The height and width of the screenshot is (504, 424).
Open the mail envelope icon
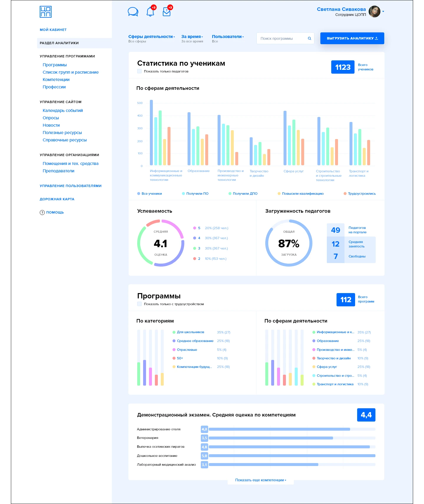(x=167, y=12)
